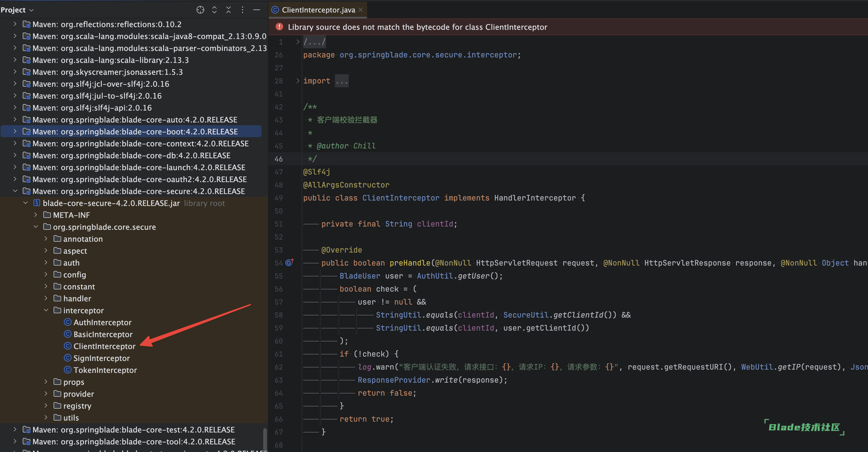Expand the provider package
The height and width of the screenshot is (452, 868).
coord(46,393)
